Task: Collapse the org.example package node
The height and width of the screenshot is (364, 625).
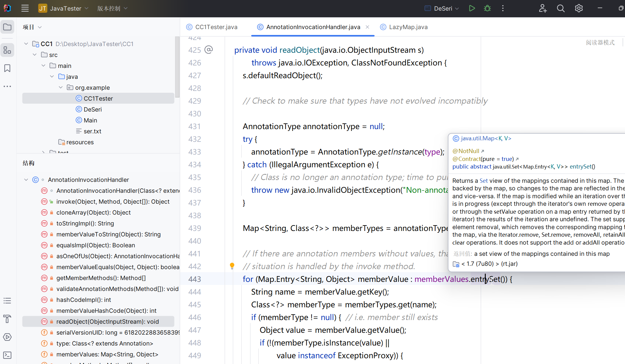Action: click(61, 88)
